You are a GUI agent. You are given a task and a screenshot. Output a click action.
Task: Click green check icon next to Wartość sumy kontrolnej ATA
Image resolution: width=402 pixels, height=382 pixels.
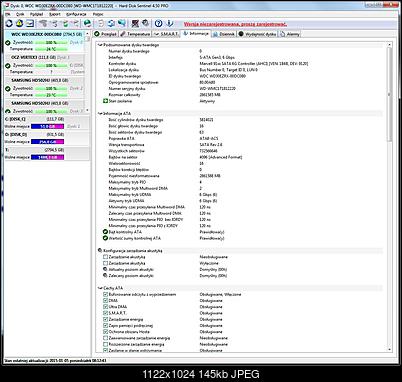(x=105, y=238)
